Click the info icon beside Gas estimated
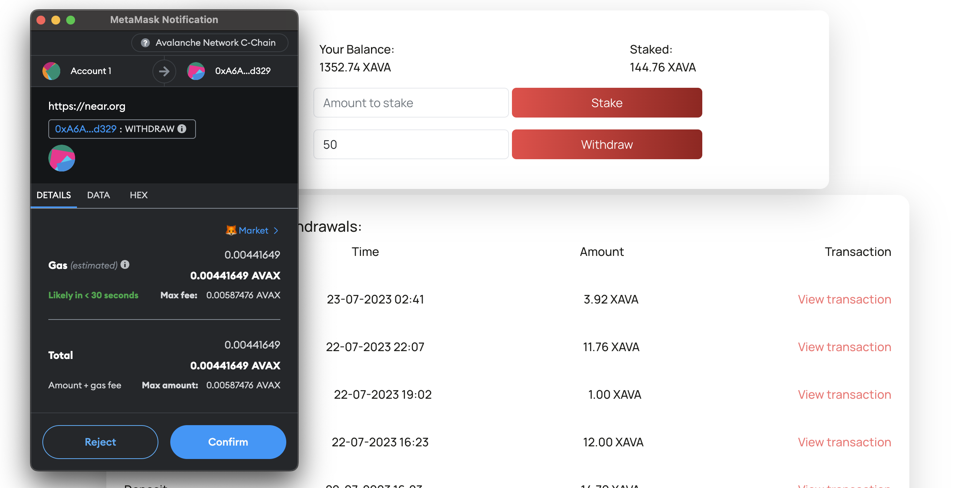This screenshot has height=488, width=980. [125, 264]
